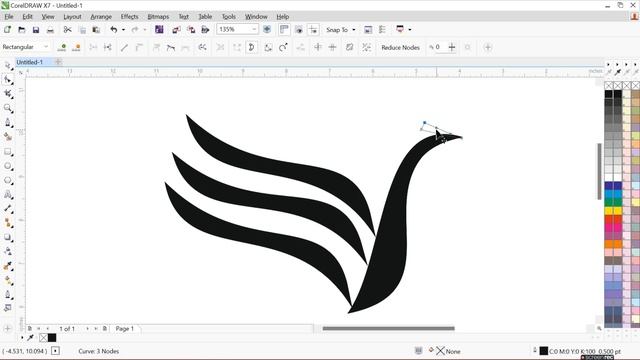Open the Arrange menu

(101, 17)
